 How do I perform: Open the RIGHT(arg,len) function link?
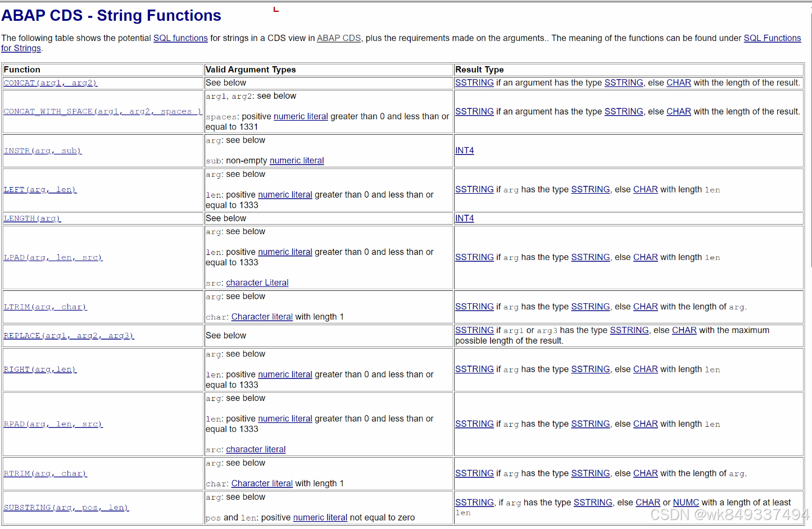[x=40, y=370]
